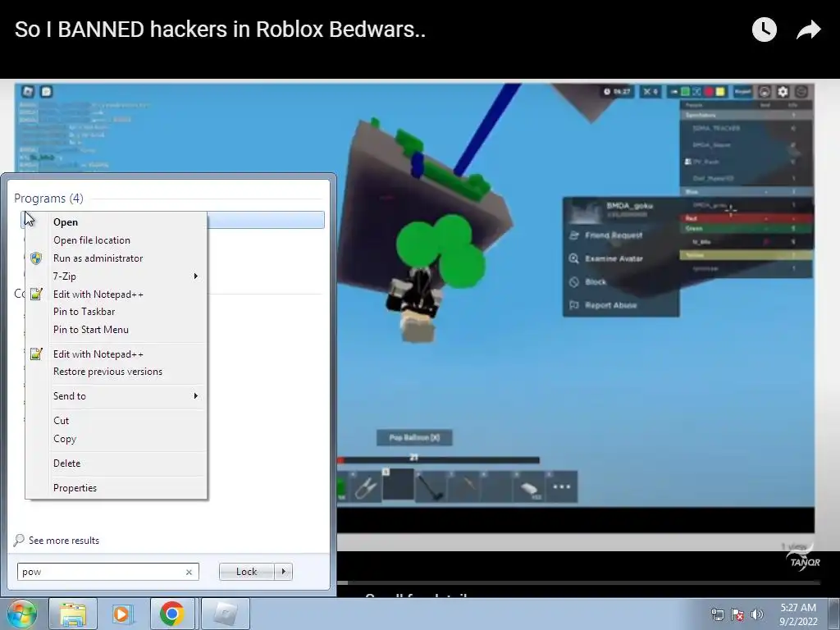Switch to the Google Chrome taskbar icon

click(172, 614)
